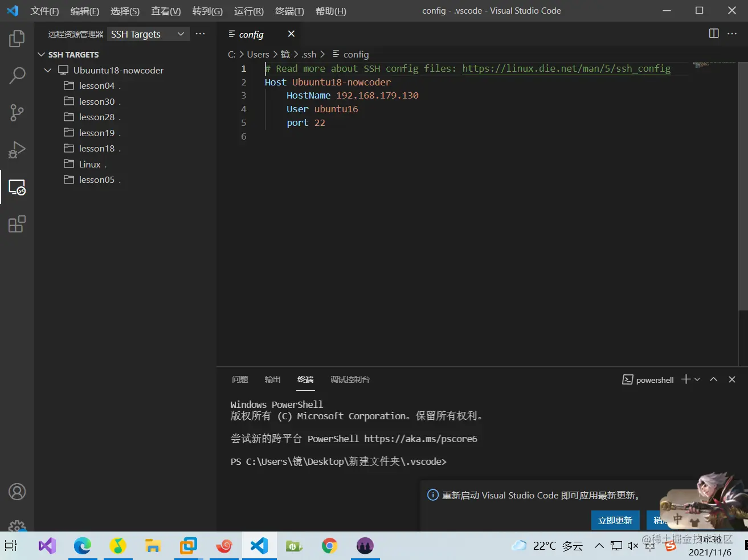
Task: Click Users in the breadcrumb path
Action: [x=258, y=54]
